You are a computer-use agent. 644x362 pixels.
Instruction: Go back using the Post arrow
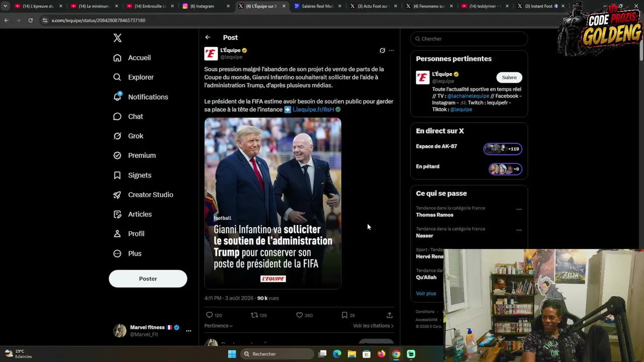pos(208,37)
